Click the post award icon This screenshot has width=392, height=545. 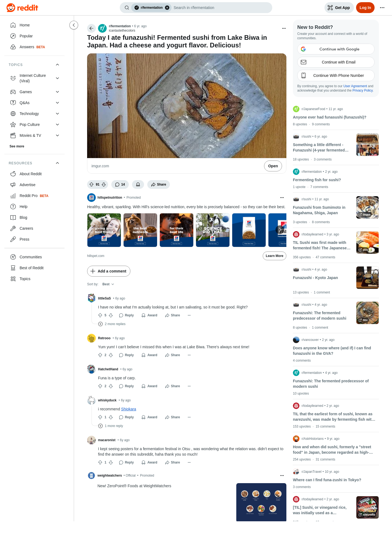click(x=138, y=184)
